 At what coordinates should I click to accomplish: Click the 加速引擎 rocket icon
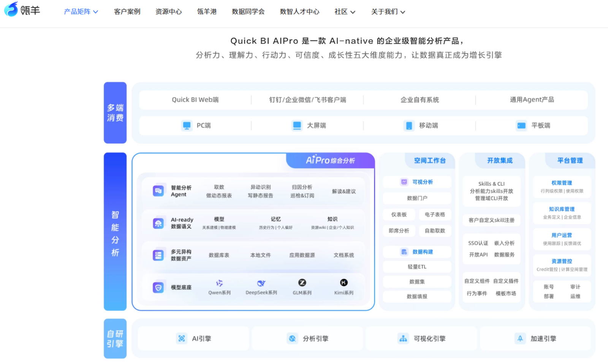coord(520,338)
